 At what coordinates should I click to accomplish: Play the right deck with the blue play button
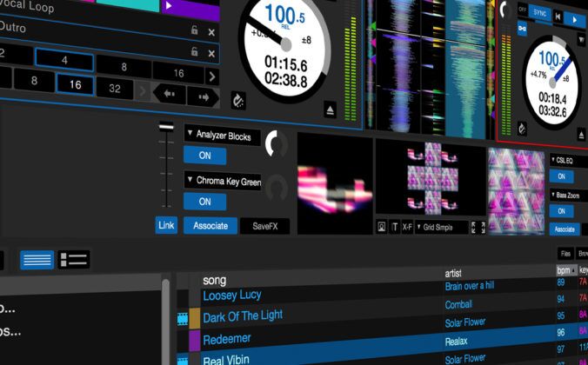coord(575,20)
